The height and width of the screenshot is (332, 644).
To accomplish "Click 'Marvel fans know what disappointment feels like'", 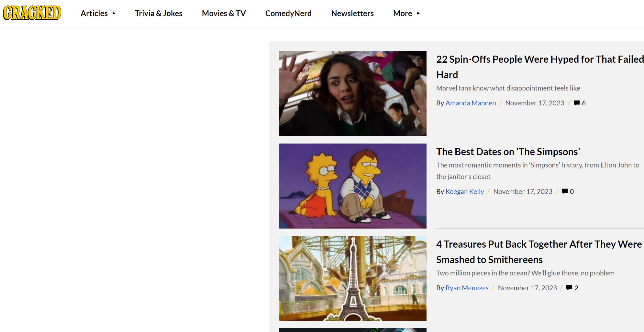I will [x=508, y=88].
